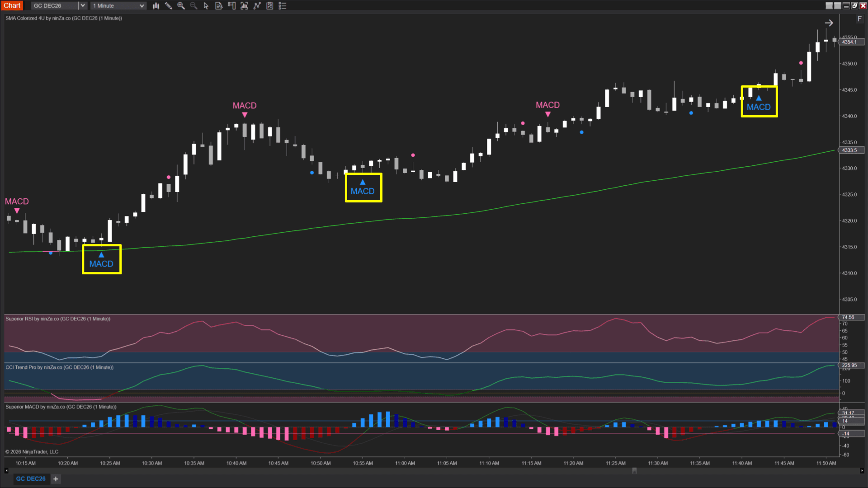Open the Data Series icon
Viewport: 868px width, 488px height.
(244, 6)
